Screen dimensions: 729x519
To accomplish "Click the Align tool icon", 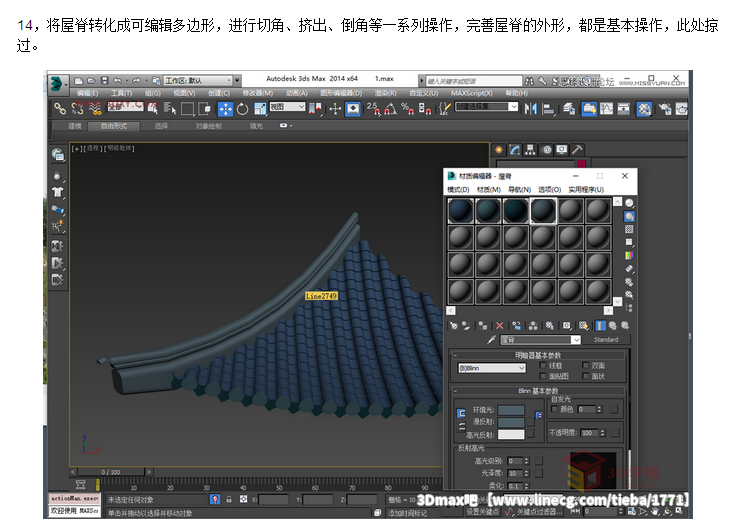I will pyautogui.click(x=549, y=109).
